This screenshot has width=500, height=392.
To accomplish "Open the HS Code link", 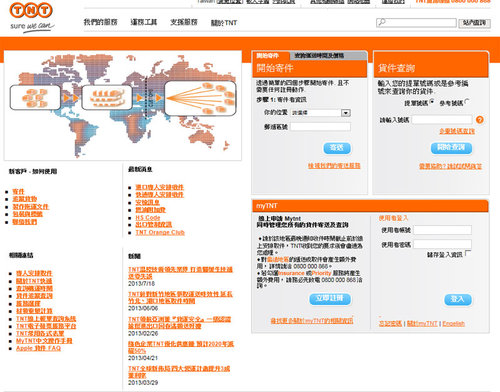I will [x=148, y=217].
